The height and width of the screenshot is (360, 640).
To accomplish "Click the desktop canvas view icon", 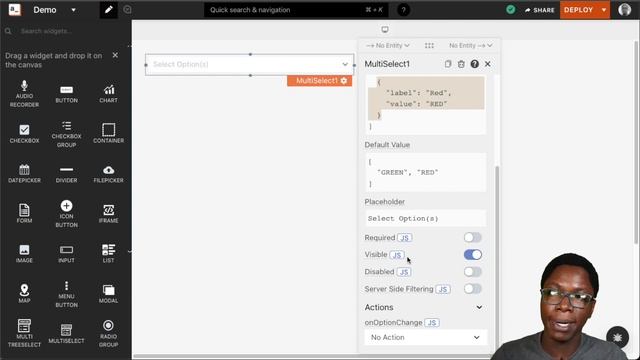I will click(385, 29).
